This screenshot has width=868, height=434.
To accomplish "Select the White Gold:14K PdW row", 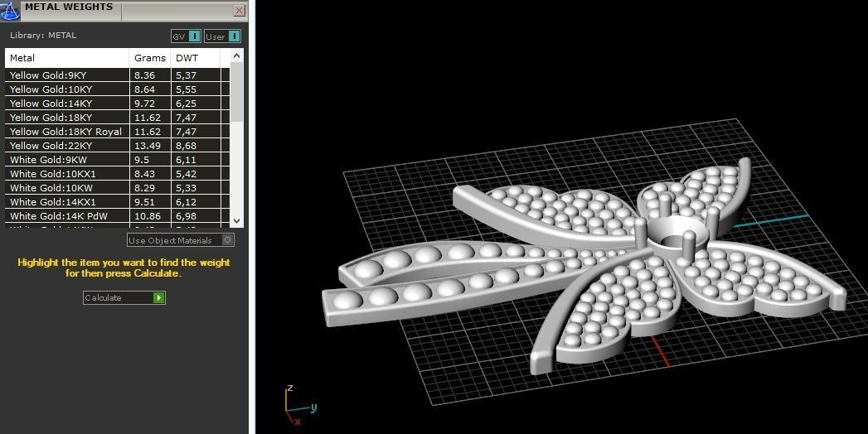I will (x=118, y=216).
